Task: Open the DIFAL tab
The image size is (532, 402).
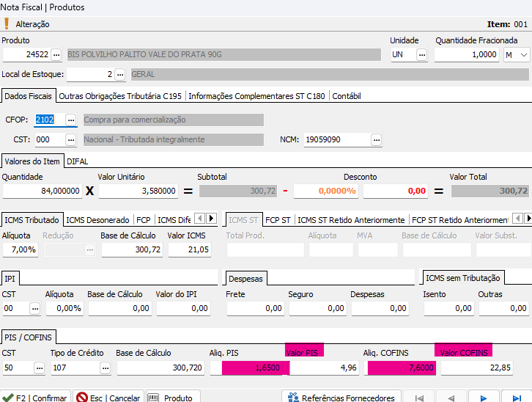Action: pos(77,161)
